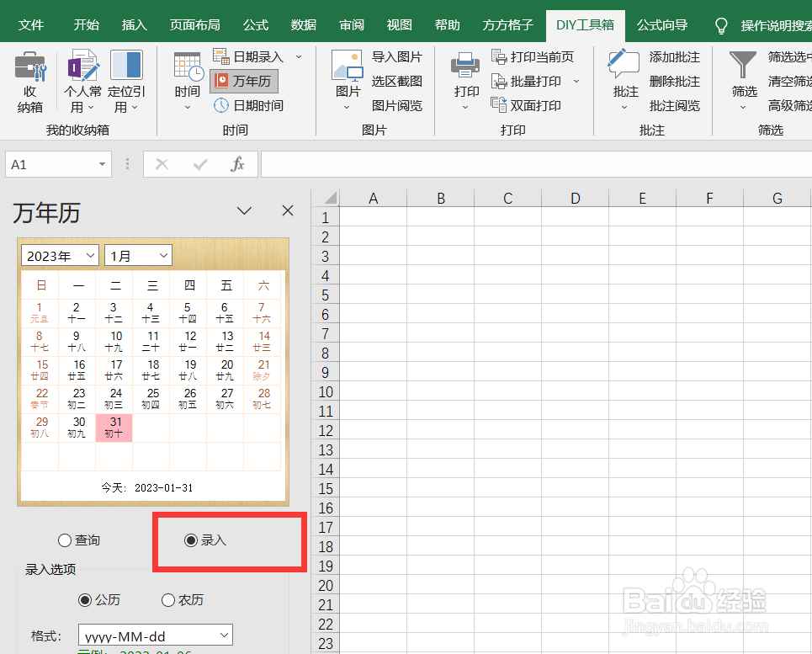812x654 pixels.
Task: Open the 收纳箱 toolbox icon
Action: click(x=30, y=66)
